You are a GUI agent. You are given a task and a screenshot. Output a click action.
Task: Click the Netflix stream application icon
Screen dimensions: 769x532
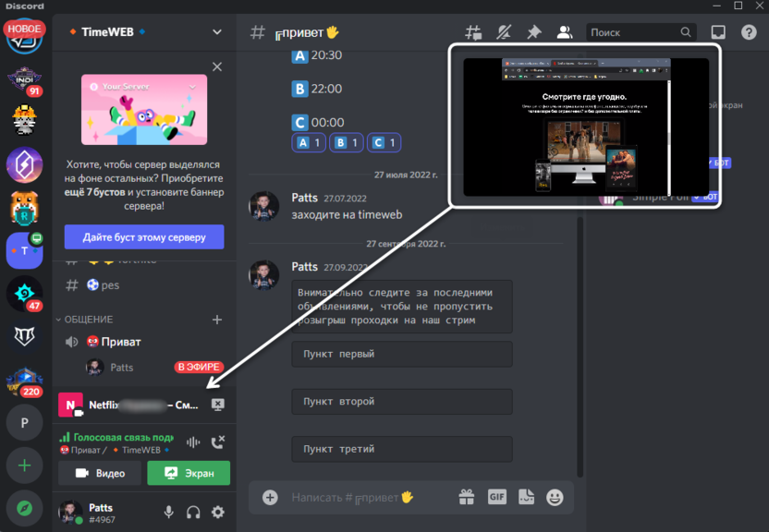[70, 405]
